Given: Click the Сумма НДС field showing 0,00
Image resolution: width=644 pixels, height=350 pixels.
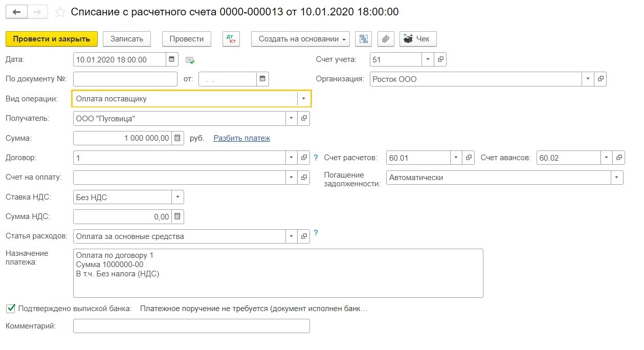Looking at the screenshot, I should pos(123,216).
